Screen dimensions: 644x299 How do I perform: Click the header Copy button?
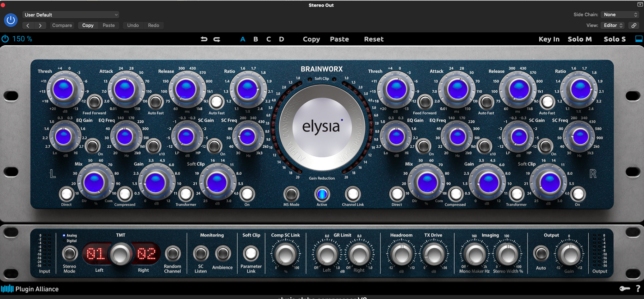point(88,26)
